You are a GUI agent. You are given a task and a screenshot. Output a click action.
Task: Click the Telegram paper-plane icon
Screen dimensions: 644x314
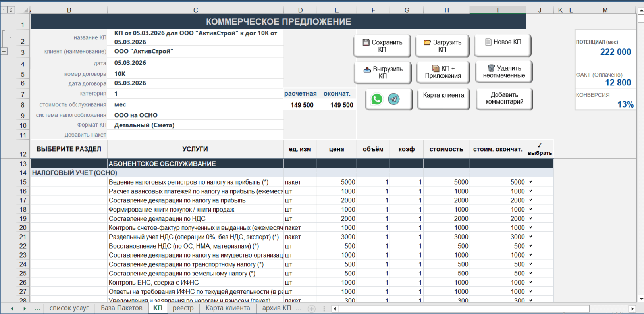(x=394, y=99)
